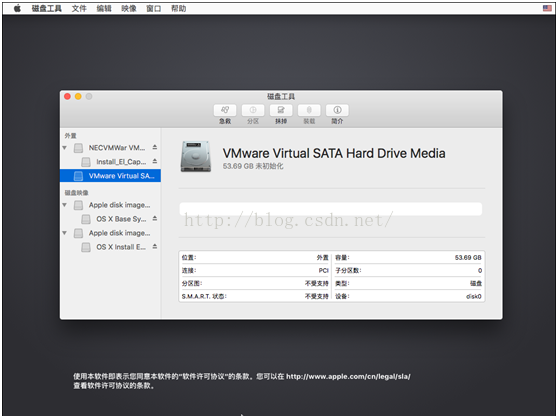
Task: Collapse the first Apple disk image tree
Action: [64, 205]
